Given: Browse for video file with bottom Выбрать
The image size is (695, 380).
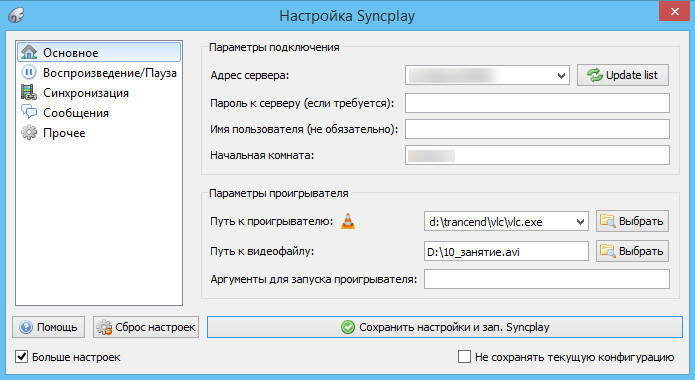Looking at the screenshot, I should [x=632, y=251].
